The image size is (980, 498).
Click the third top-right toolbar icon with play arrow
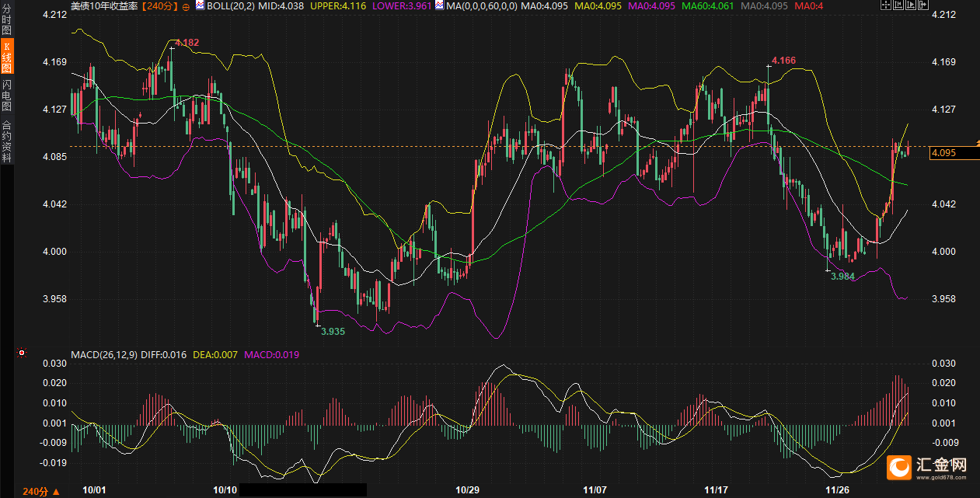tap(912, 5)
